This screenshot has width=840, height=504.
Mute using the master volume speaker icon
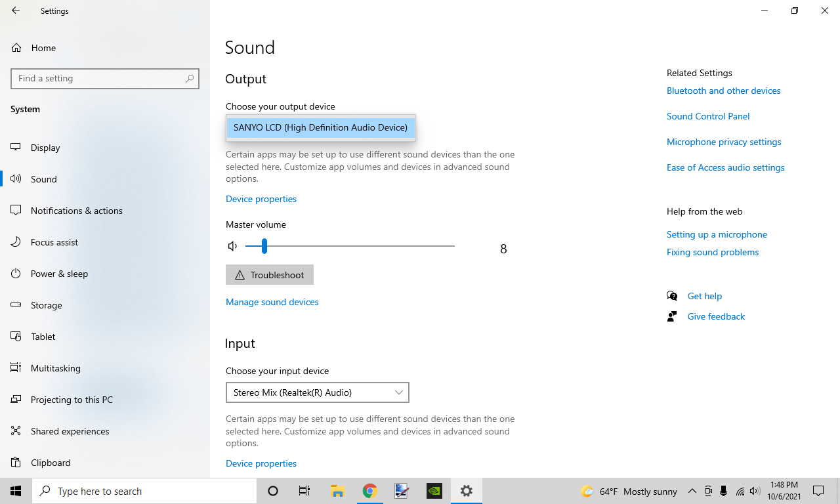pyautogui.click(x=232, y=246)
